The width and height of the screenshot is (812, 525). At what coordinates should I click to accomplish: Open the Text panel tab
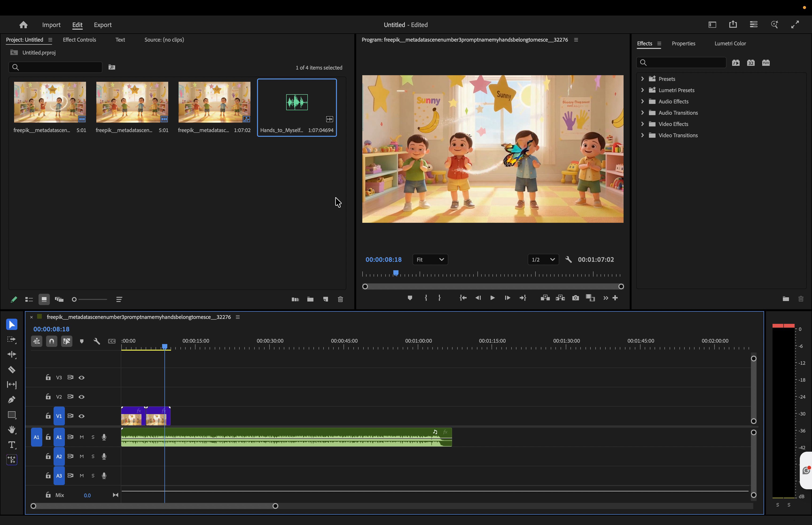point(120,40)
